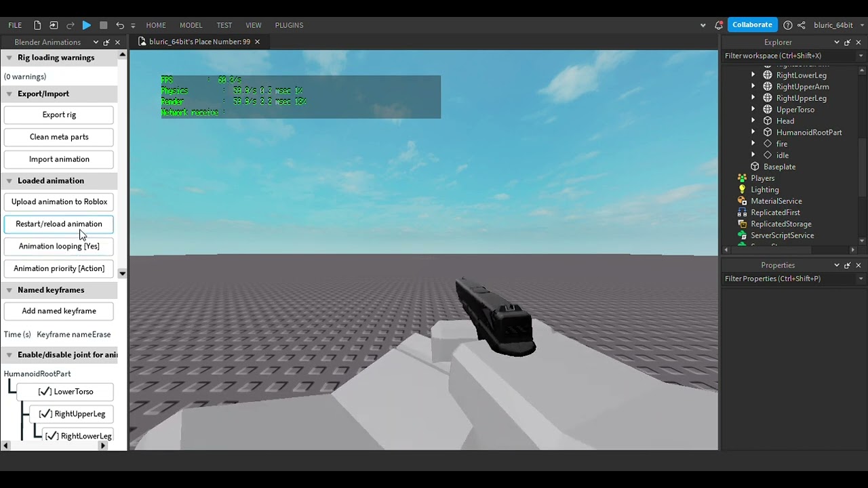868x488 pixels.
Task: Collapse the Export/Import section
Action: 9,94
